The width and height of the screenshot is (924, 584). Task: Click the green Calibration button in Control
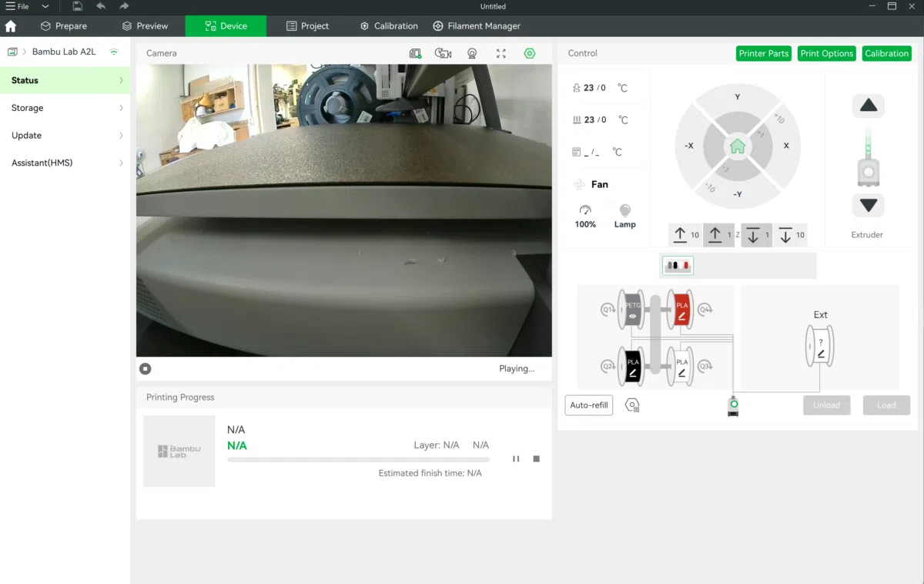tap(886, 53)
